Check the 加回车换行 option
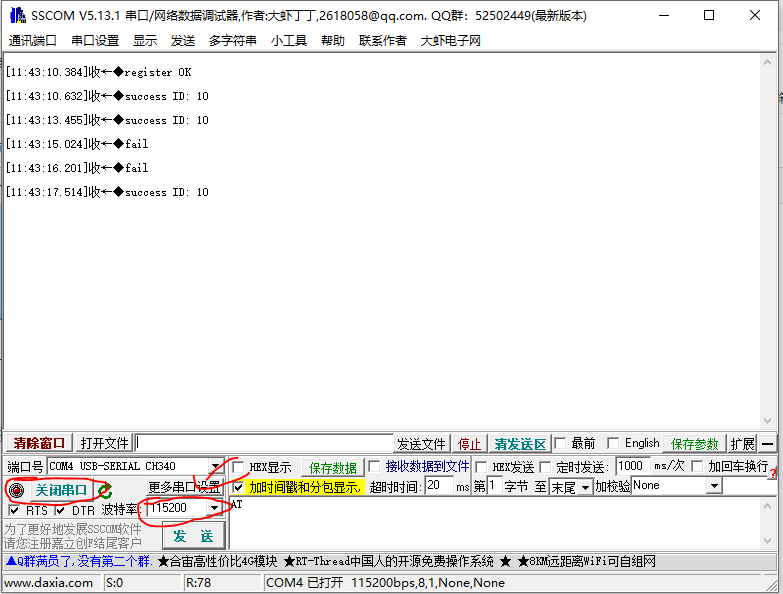 (697, 466)
